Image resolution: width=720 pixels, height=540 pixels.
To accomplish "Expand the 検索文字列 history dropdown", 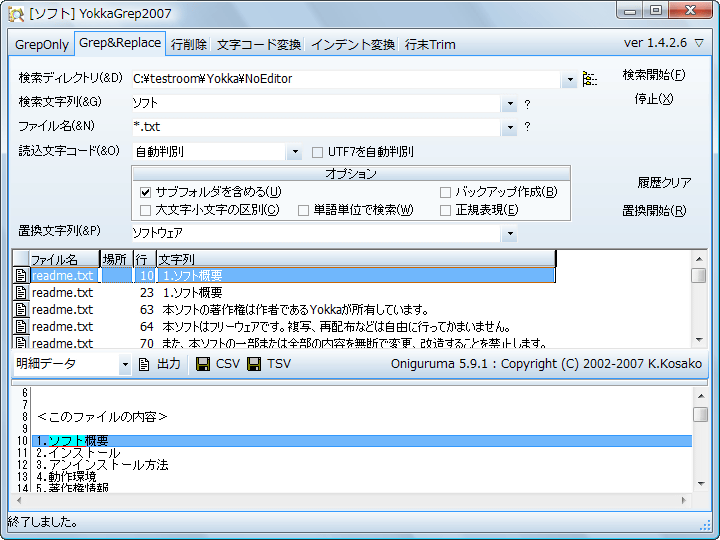I will click(510, 104).
